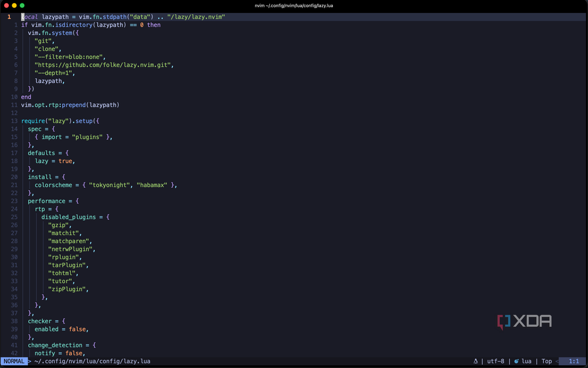The width and height of the screenshot is (588, 368).
Task: Click the "tokyonight" colorscheme string
Action: click(109, 185)
